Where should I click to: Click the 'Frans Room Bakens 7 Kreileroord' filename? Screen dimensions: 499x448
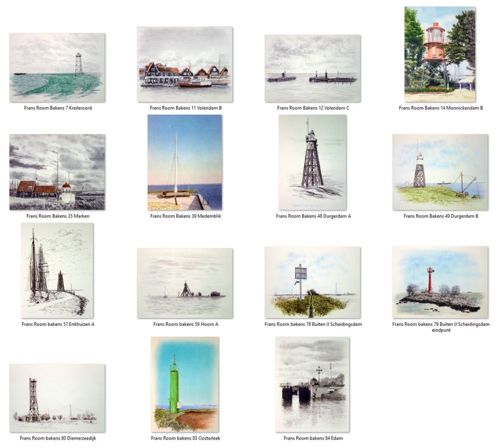click(x=58, y=108)
